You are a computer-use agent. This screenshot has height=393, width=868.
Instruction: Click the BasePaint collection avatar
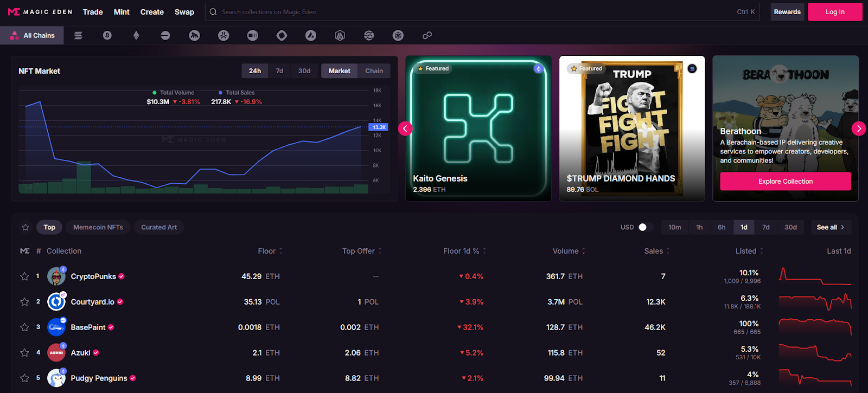(x=56, y=327)
